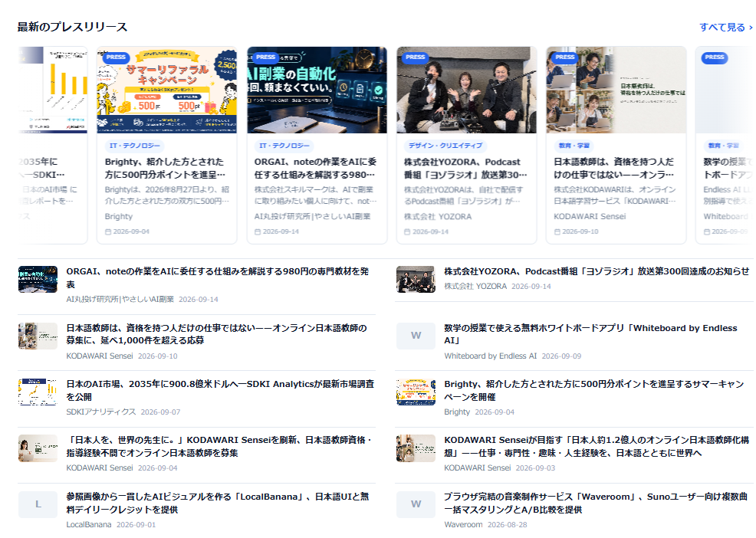The image size is (756, 538).
Task: Open list item 「日本人を、世界の先生に。」KODAWARI Sensei
Action: [219, 446]
